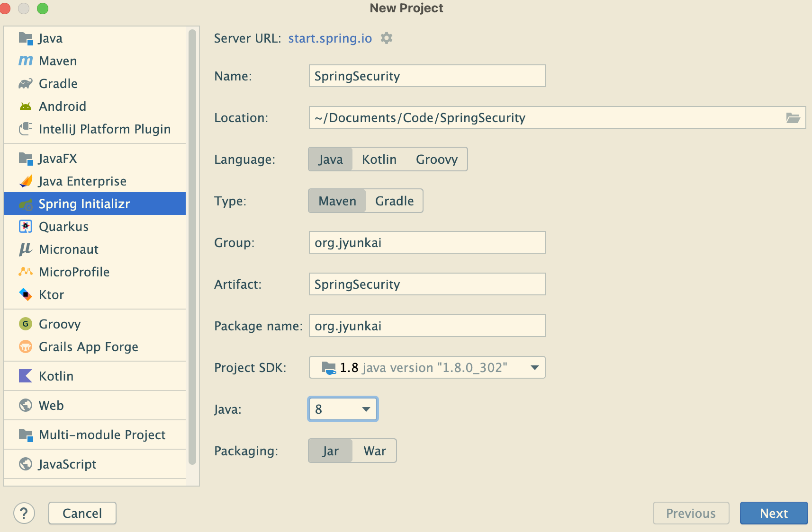
Task: Click the Android robot icon
Action: (x=26, y=106)
